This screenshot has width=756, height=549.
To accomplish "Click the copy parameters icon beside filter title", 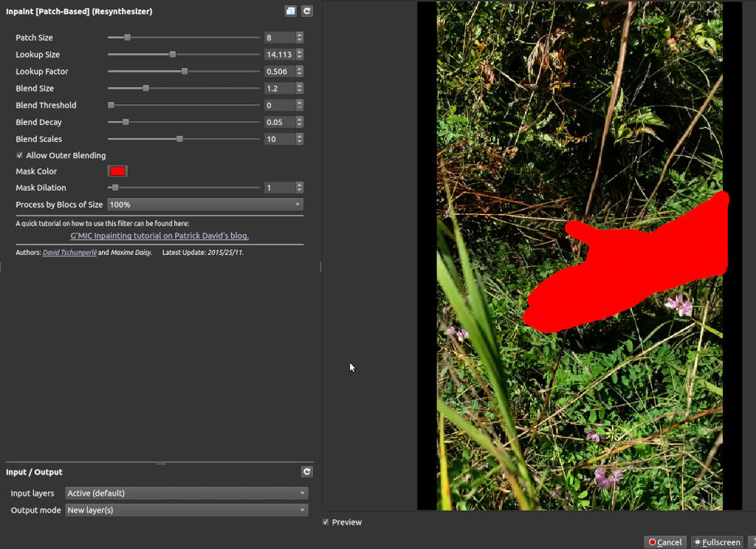I will pos(290,11).
